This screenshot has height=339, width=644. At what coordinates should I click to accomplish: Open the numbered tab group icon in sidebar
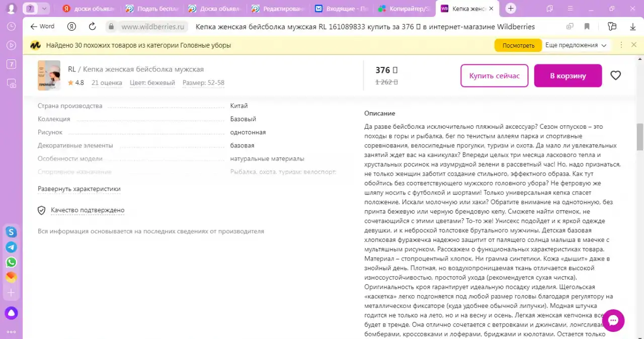(x=11, y=64)
